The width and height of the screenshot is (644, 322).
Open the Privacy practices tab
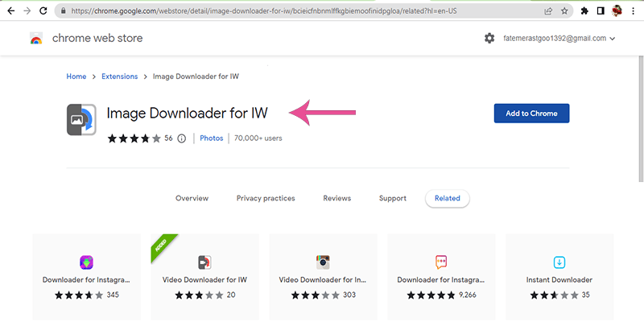click(266, 198)
